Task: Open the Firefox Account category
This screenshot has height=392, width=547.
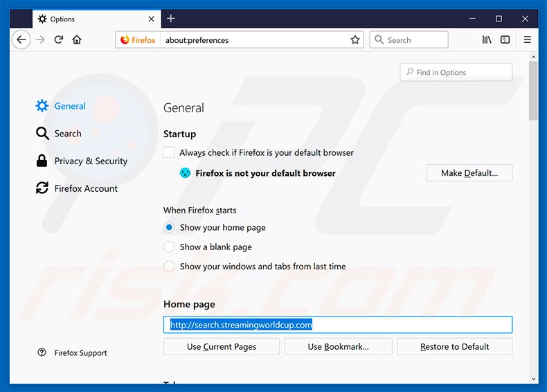Action: [77, 188]
